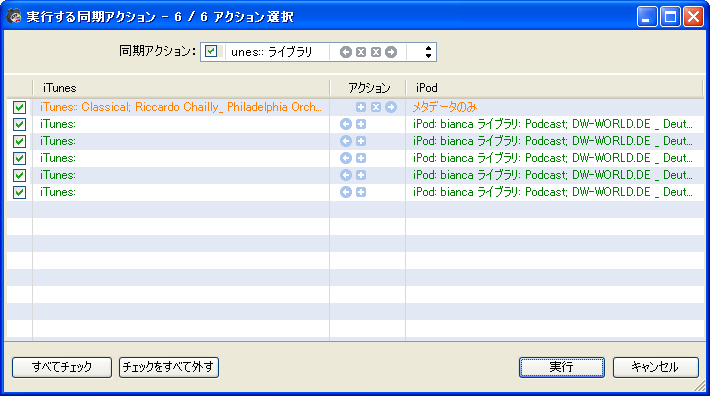The width and height of the screenshot is (710, 396).
Task: Open the sync action dropdown arrows
Action: [428, 52]
